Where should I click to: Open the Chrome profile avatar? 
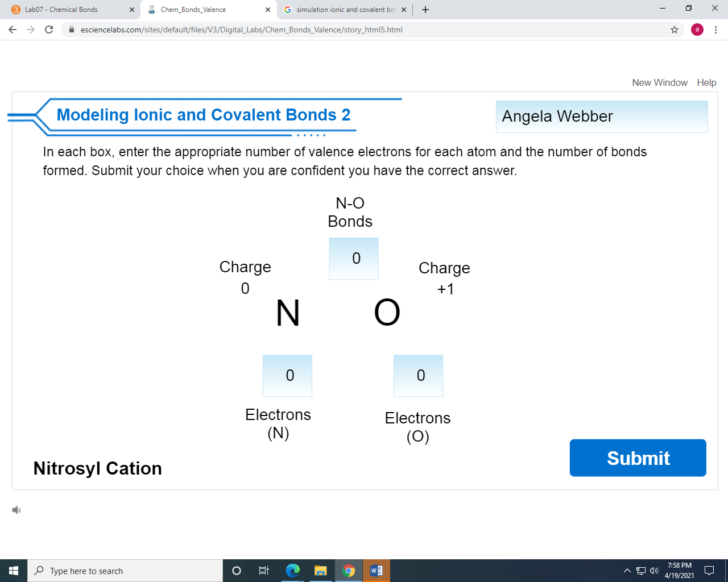point(697,30)
